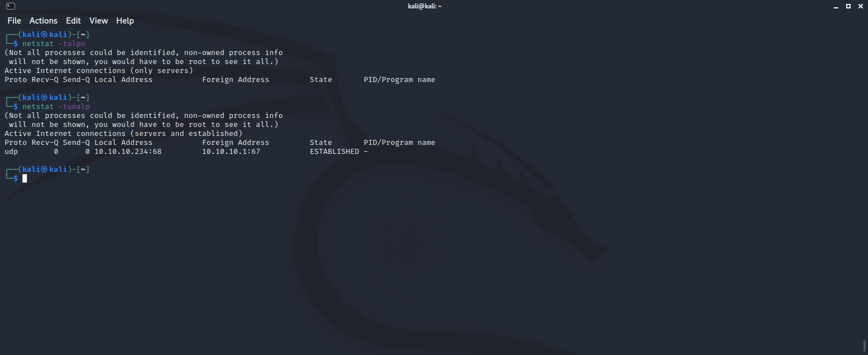Screen dimensions: 868x355
Task: Close the kali@kali terminal window
Action: (x=860, y=6)
